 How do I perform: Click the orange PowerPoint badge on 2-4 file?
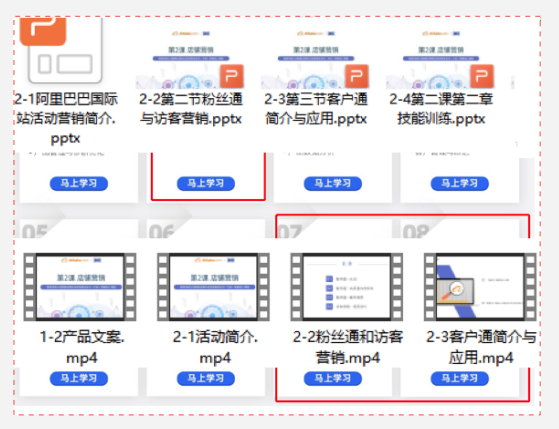[x=482, y=76]
